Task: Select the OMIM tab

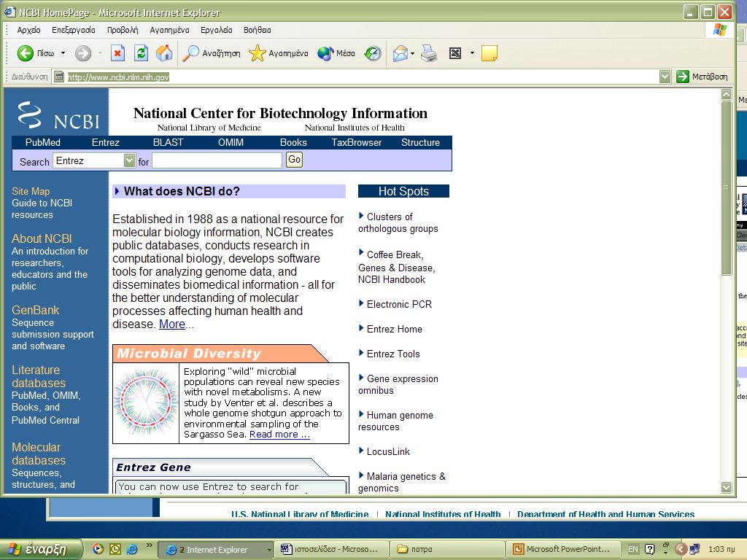Action: point(231,142)
